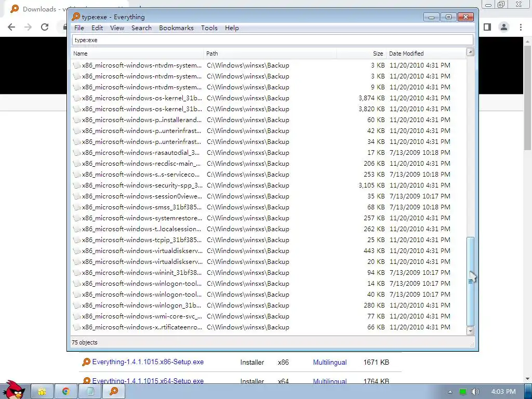Select the security-spp file icon
Screen dimensions: 532x399
[77, 185]
